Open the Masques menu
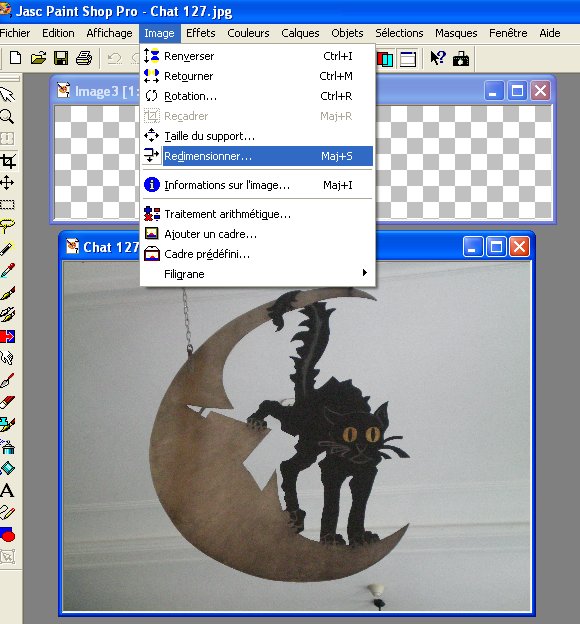This screenshot has width=580, height=624. tap(456, 33)
